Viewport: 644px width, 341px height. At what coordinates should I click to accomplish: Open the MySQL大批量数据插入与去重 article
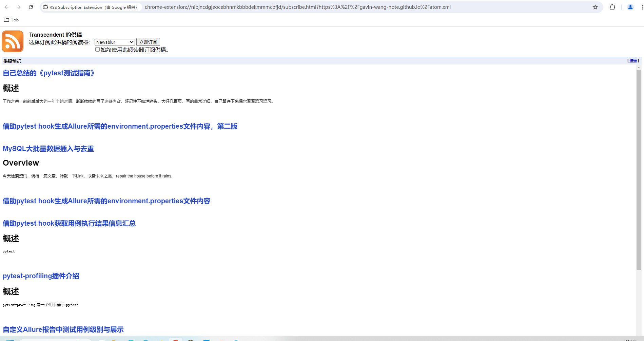[x=48, y=149]
